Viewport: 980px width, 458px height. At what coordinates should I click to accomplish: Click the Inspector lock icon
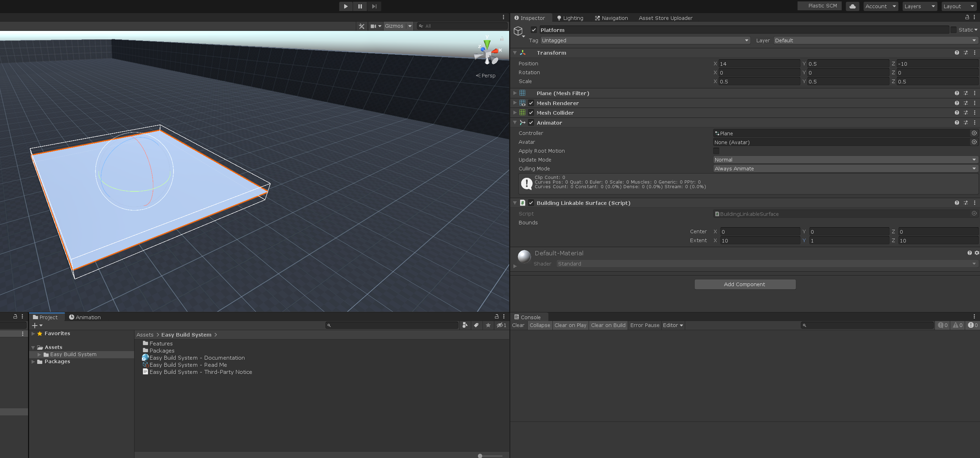pos(967,17)
